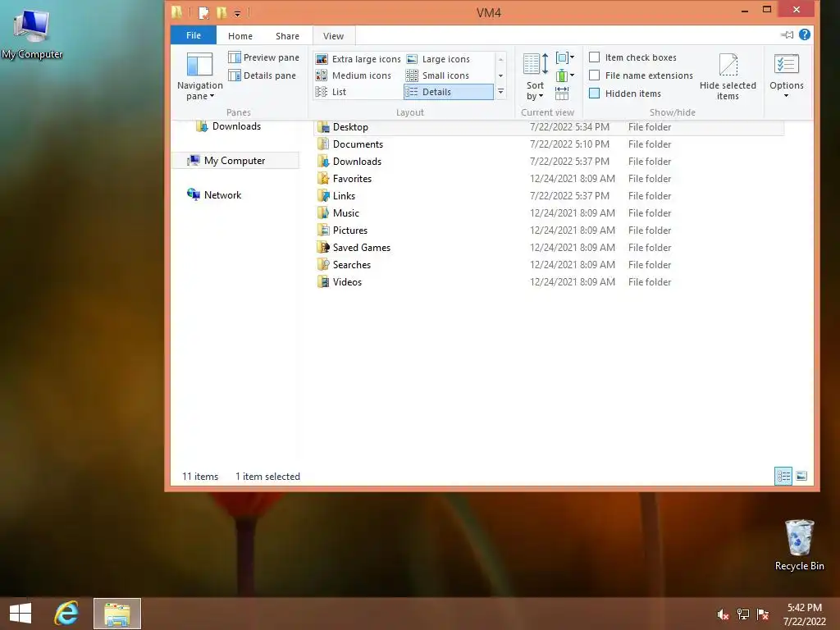
Task: Select Small icons layout
Action: coord(438,75)
